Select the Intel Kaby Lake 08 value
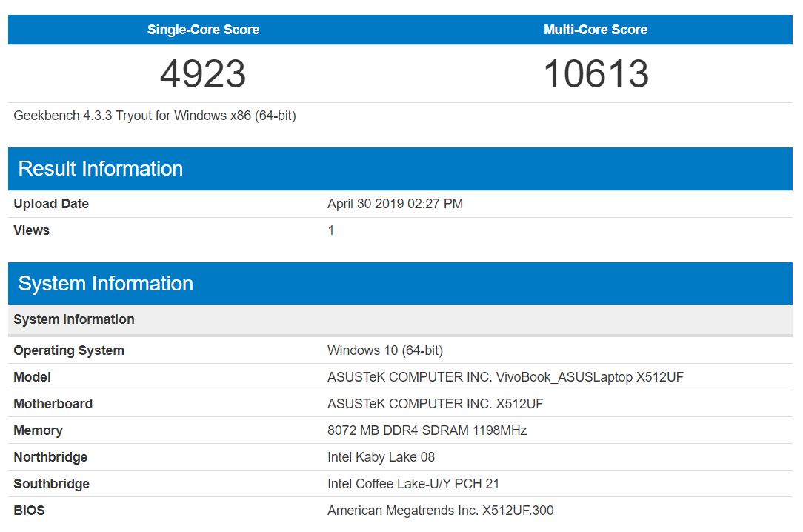Viewport: 803px width, 532px height. 381,457
